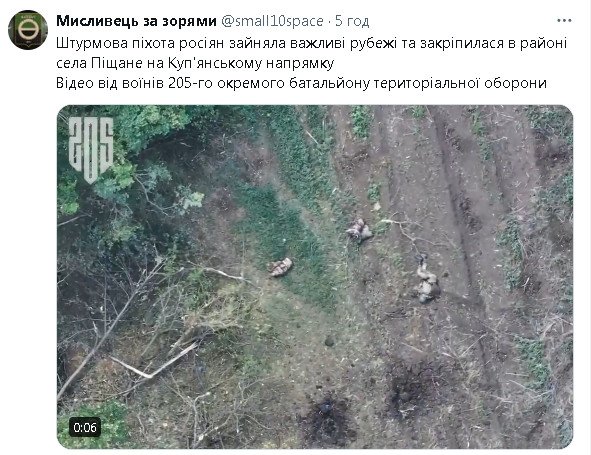Play the embedded drone video
This screenshot has width=591, height=455.
click(x=315, y=277)
